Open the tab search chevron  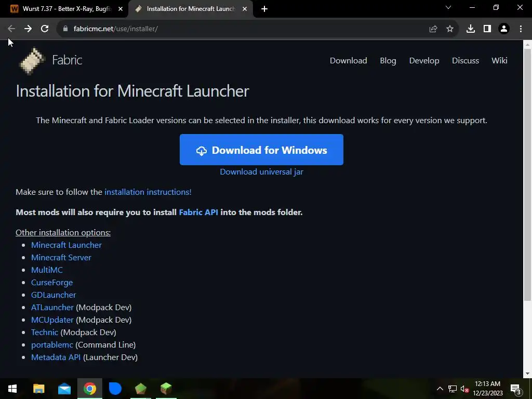tap(448, 7)
